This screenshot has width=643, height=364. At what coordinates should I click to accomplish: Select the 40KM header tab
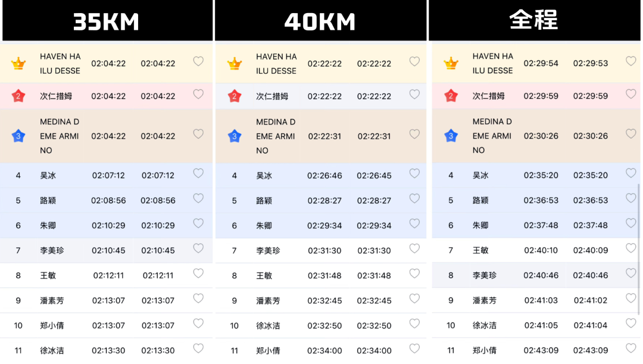tap(321, 20)
